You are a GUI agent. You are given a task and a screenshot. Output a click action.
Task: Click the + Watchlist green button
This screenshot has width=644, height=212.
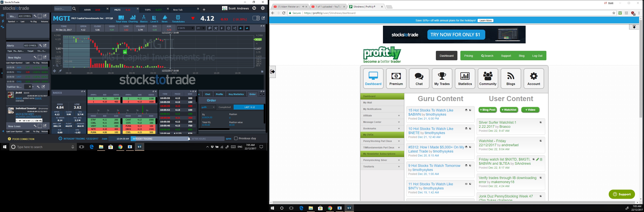pyautogui.click(x=509, y=110)
